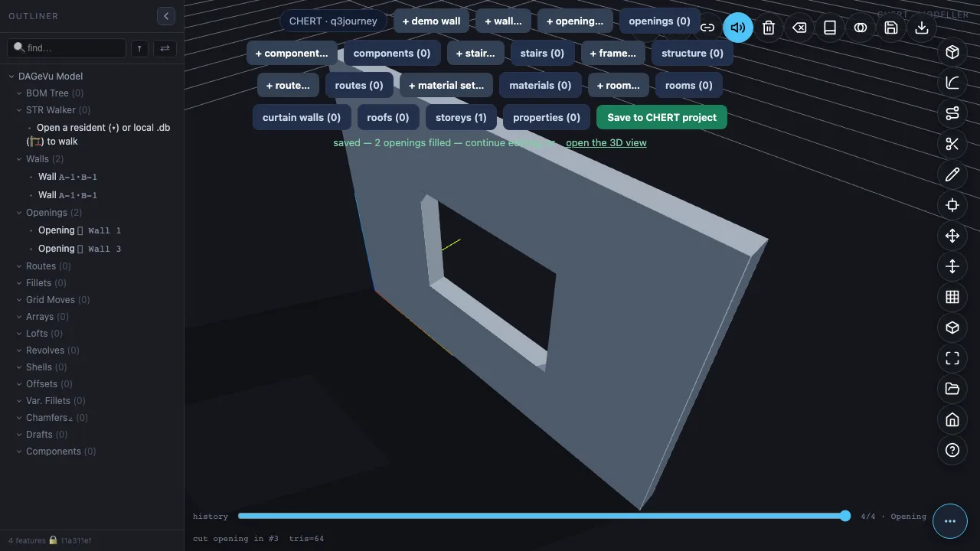Select the fillet curve tool icon
980x551 pixels.
(x=952, y=83)
